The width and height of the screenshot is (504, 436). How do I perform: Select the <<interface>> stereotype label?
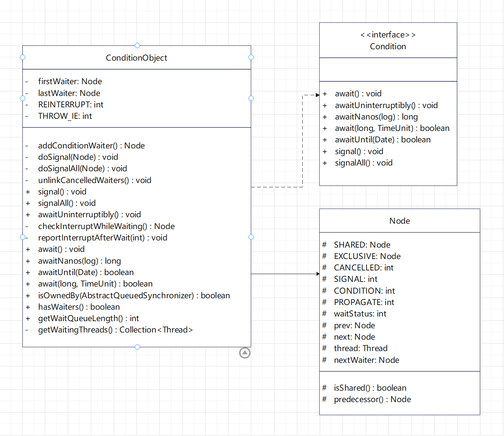pos(388,35)
